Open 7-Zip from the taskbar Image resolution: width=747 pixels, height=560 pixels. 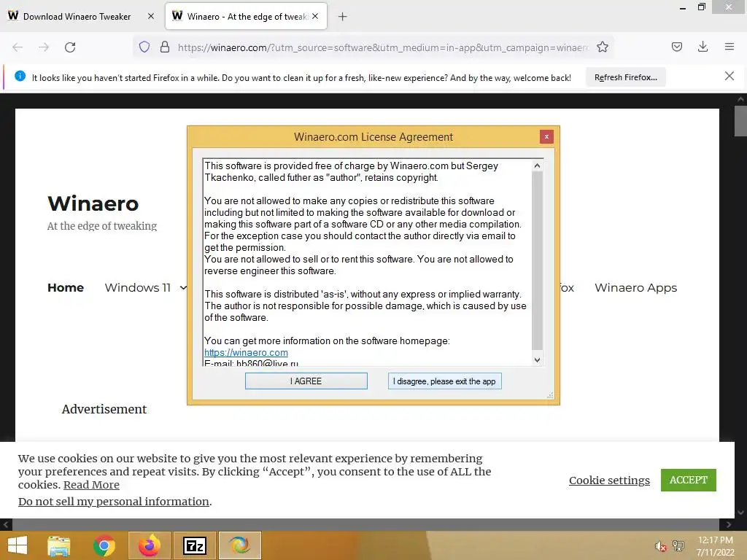pos(194,545)
